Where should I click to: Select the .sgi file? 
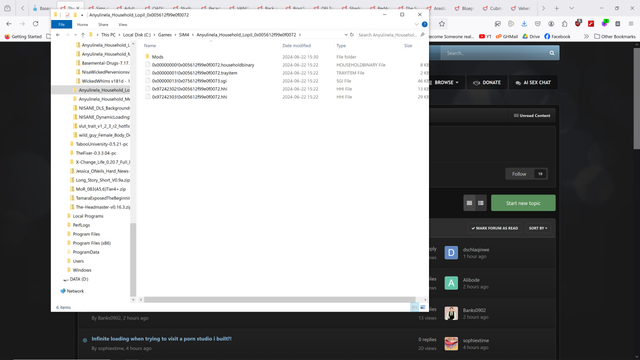pyautogui.click(x=189, y=81)
